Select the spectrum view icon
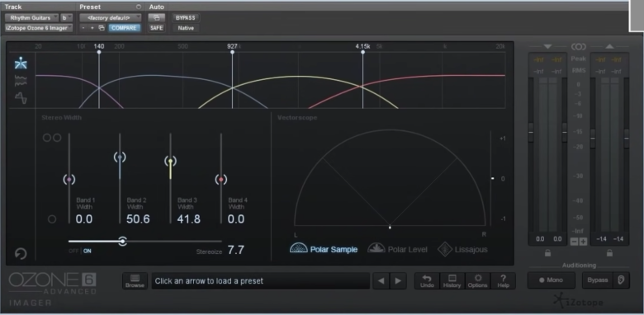 click(x=21, y=81)
